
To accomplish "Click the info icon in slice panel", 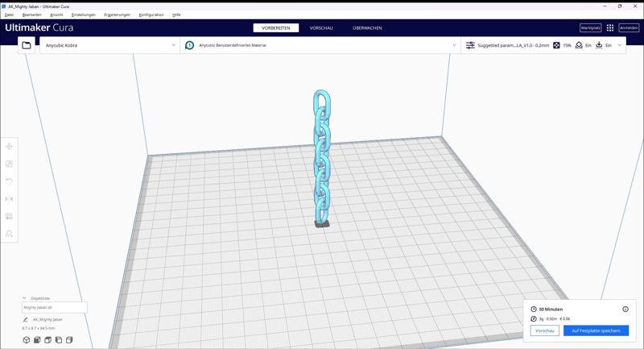I will tap(625, 310).
